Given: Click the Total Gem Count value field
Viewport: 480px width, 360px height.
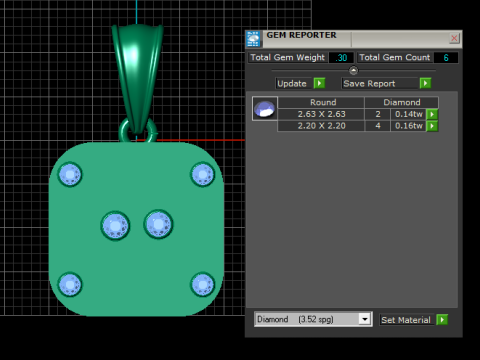Looking at the screenshot, I should [x=446, y=58].
